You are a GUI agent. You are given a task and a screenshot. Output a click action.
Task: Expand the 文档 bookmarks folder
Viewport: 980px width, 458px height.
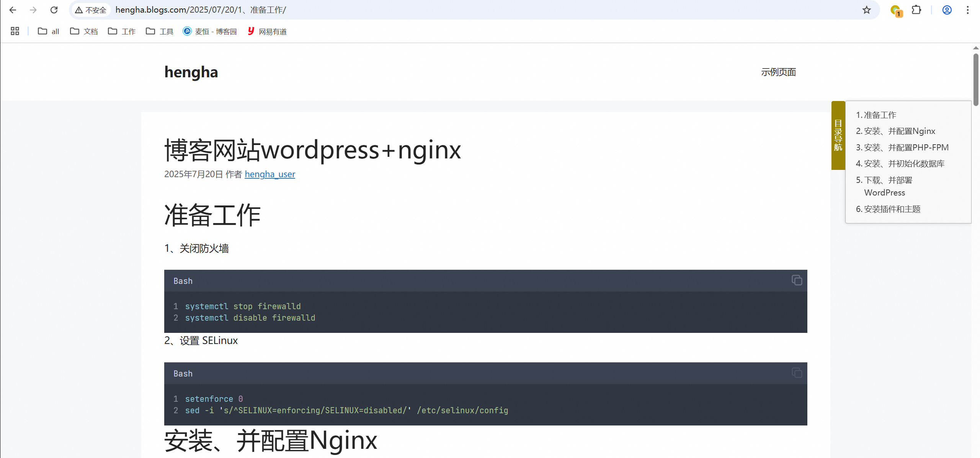point(84,31)
